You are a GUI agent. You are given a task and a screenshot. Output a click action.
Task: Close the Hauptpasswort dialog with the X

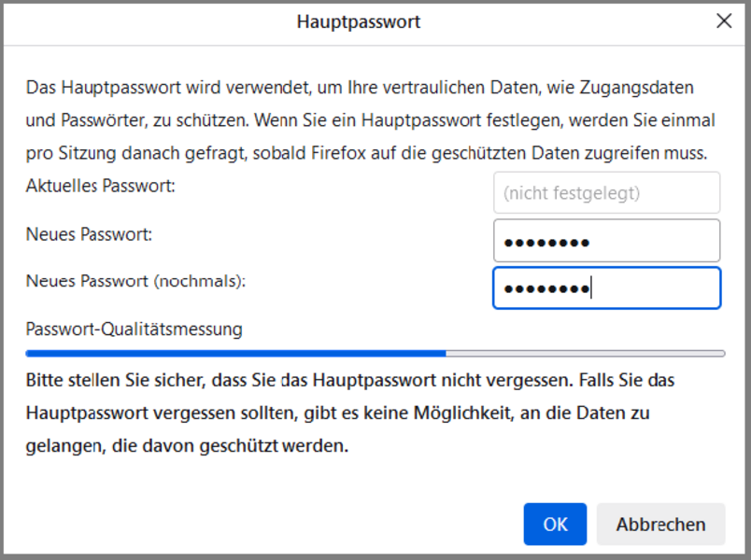[724, 21]
